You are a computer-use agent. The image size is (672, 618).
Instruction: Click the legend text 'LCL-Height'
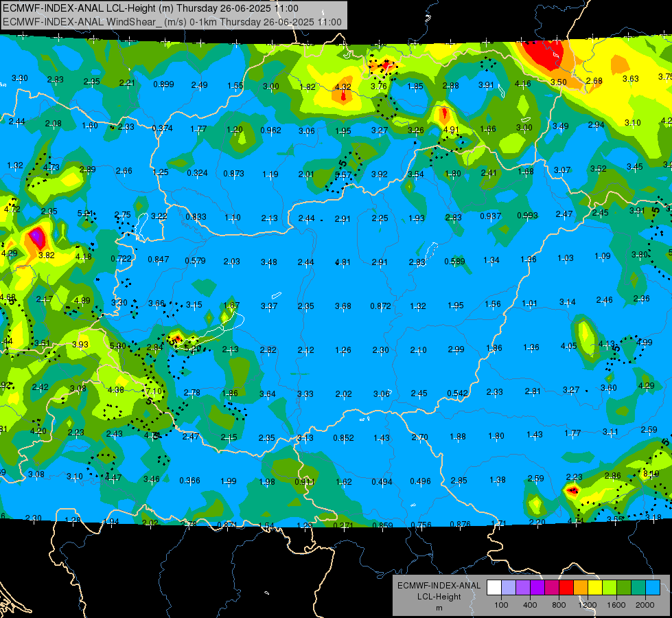(439, 597)
